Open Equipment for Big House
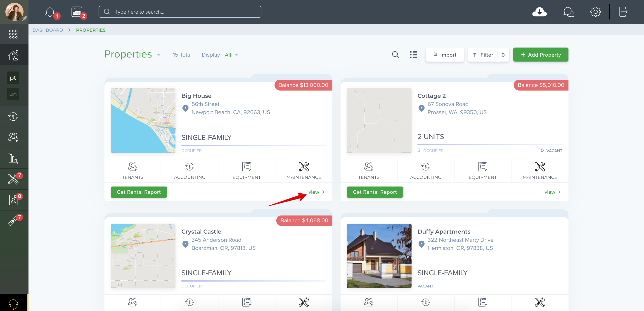 (246, 171)
